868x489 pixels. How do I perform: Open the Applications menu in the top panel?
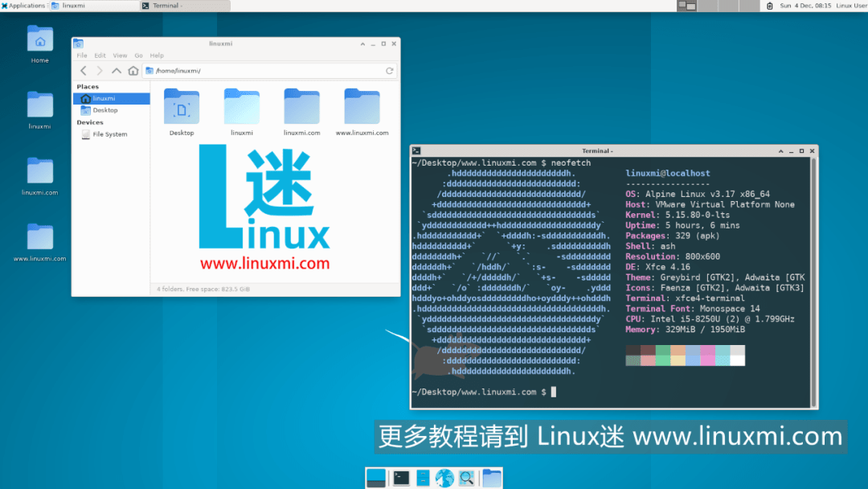pos(21,5)
